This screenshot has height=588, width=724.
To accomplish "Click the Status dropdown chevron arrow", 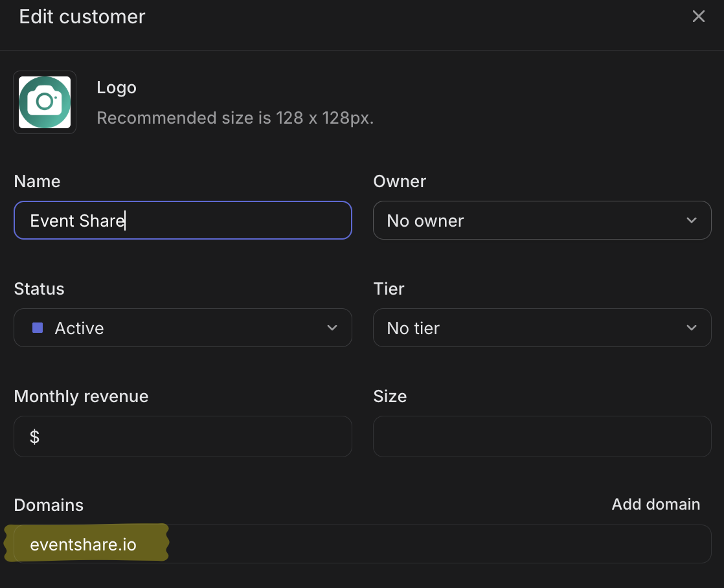I will [332, 328].
